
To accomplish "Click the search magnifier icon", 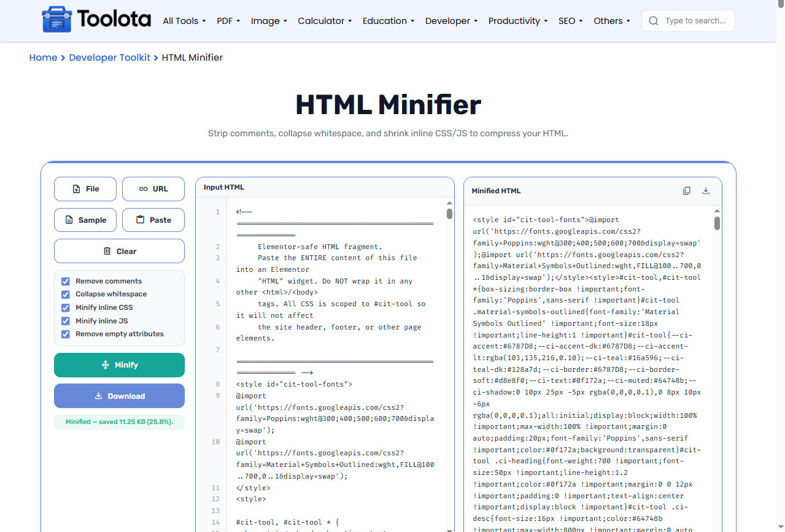I will [654, 21].
